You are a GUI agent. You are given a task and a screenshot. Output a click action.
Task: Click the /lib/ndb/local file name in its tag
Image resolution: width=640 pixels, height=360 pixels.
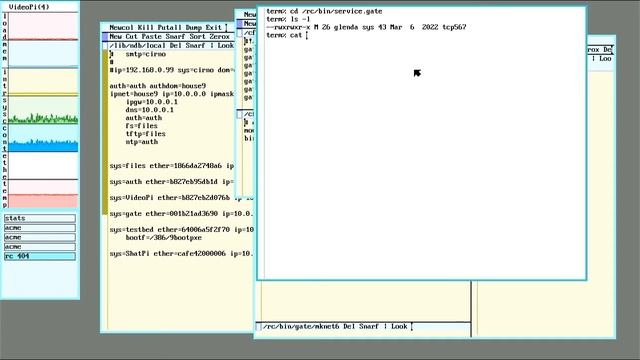click(138, 45)
